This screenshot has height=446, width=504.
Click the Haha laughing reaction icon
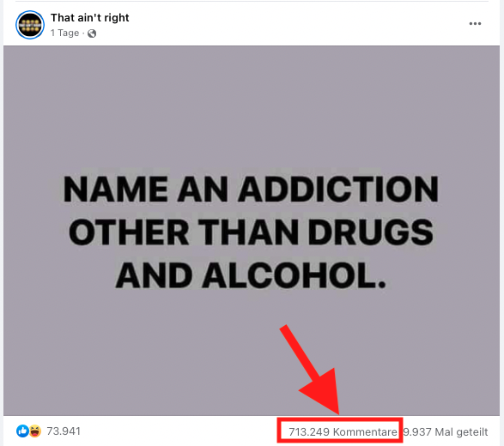coord(35,431)
